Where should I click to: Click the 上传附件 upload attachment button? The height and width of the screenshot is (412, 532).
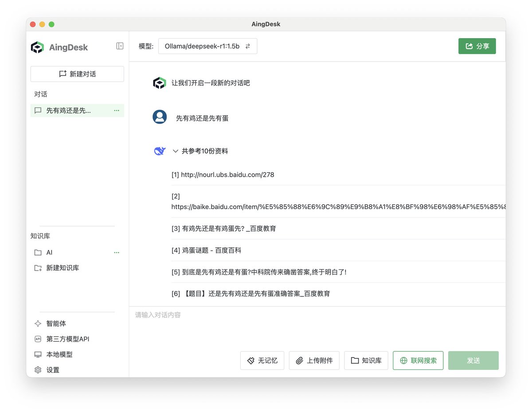[314, 361]
